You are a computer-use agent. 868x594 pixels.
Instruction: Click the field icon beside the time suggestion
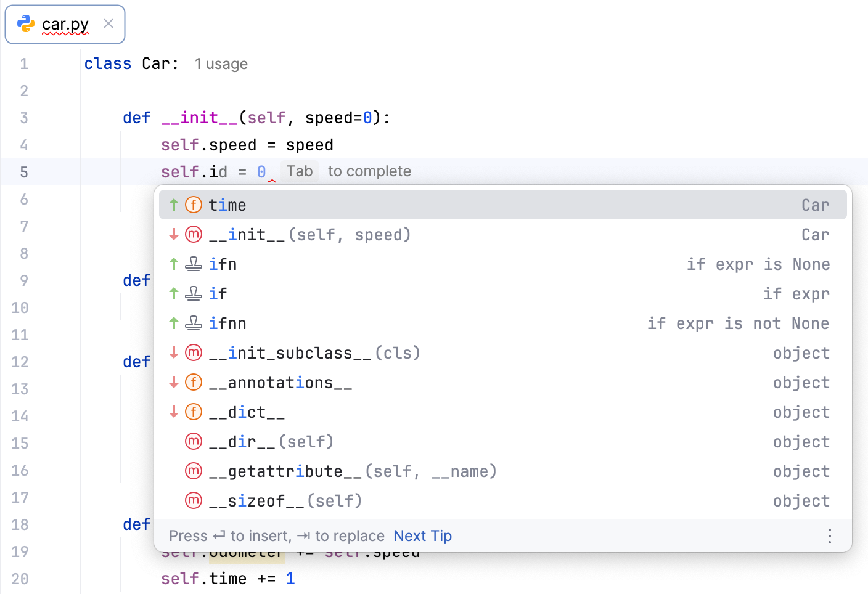pos(193,205)
